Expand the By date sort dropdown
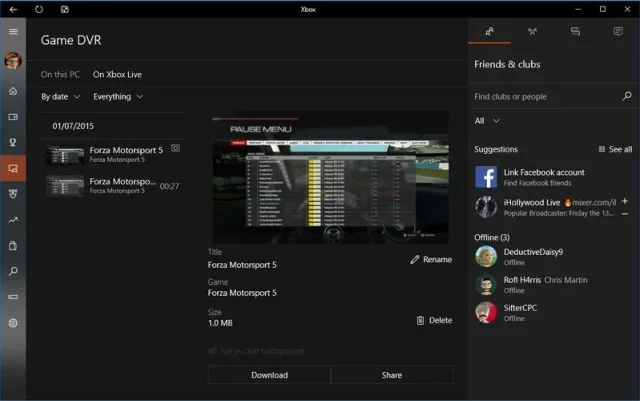640x401 pixels. [60, 97]
